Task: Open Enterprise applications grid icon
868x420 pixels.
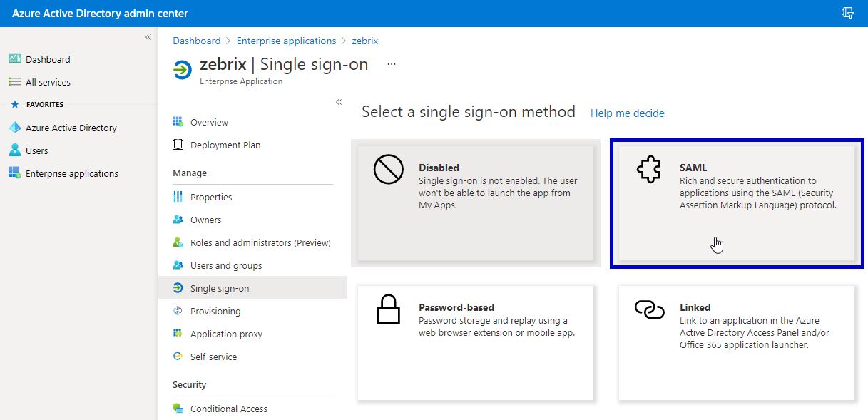Action: click(x=14, y=173)
